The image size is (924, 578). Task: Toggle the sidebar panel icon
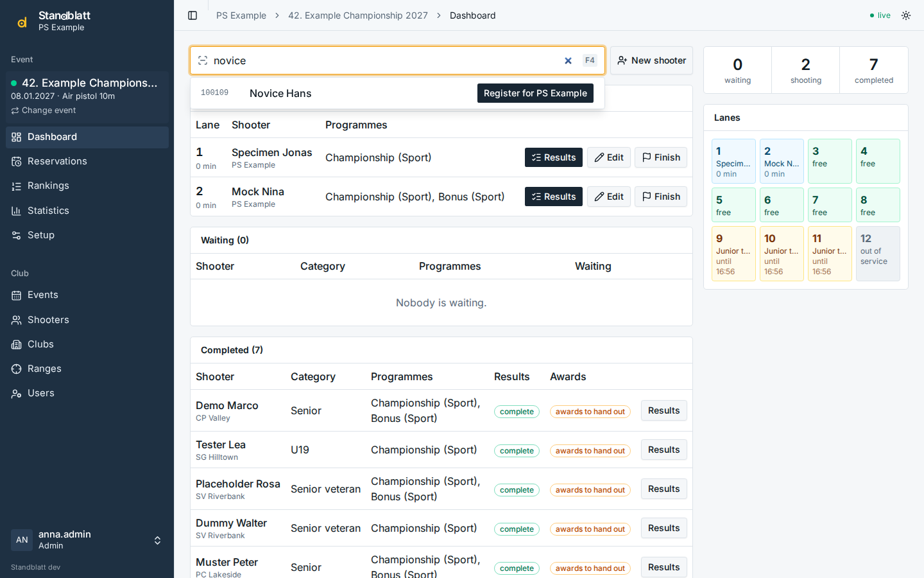click(193, 15)
